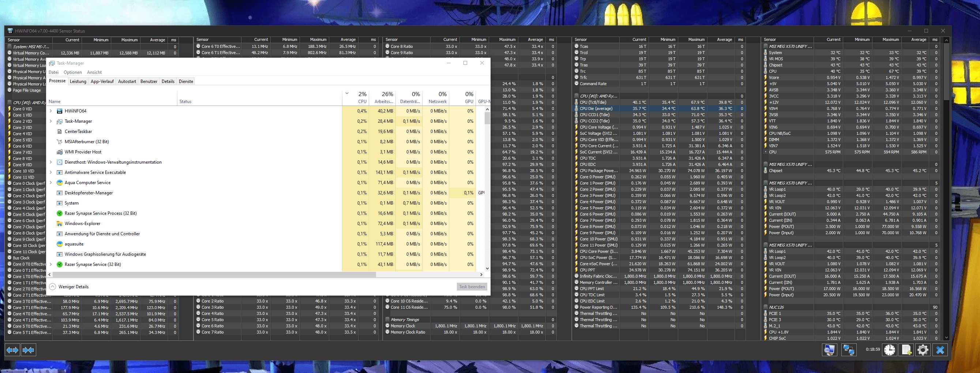Open the Optionen menu

tap(73, 72)
